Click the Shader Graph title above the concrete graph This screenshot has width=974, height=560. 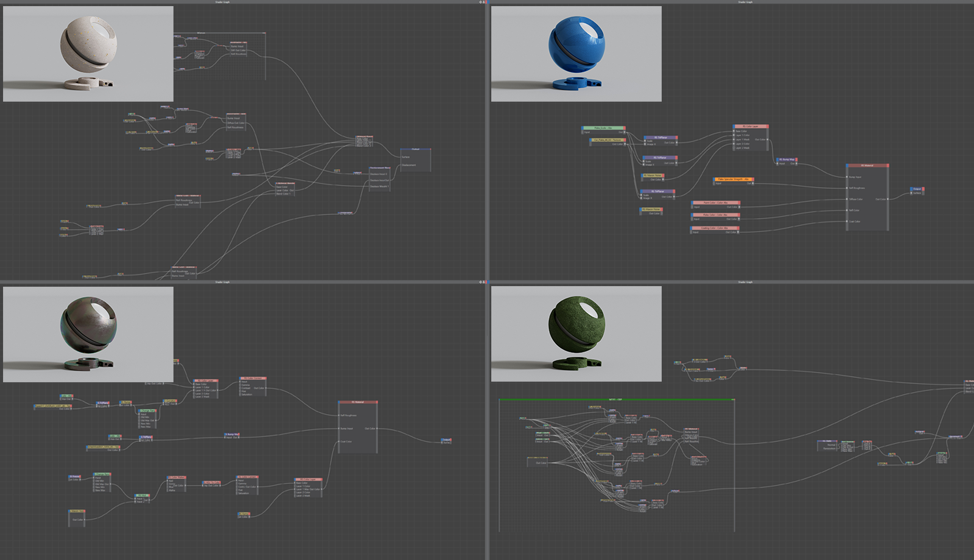(x=223, y=2)
